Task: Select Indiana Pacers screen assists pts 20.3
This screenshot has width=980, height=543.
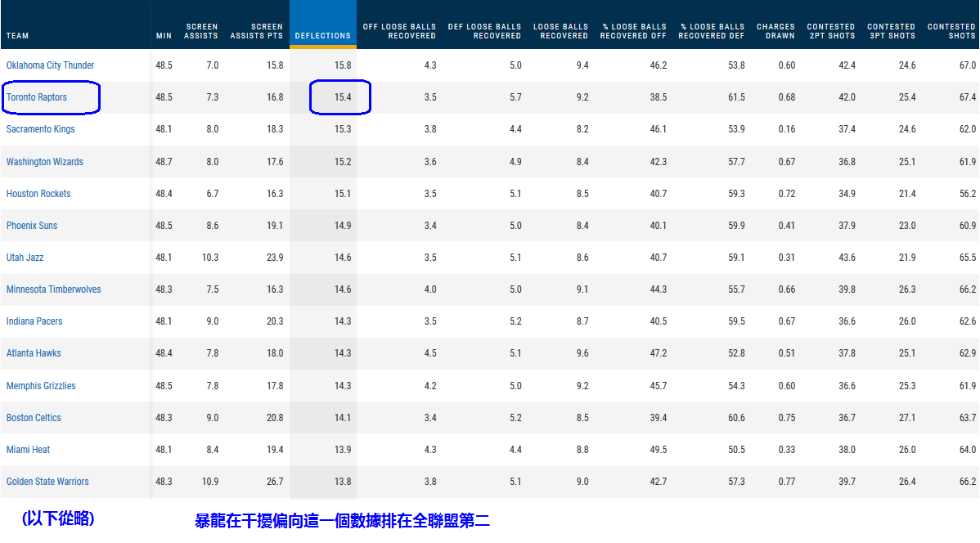Action: [275, 321]
